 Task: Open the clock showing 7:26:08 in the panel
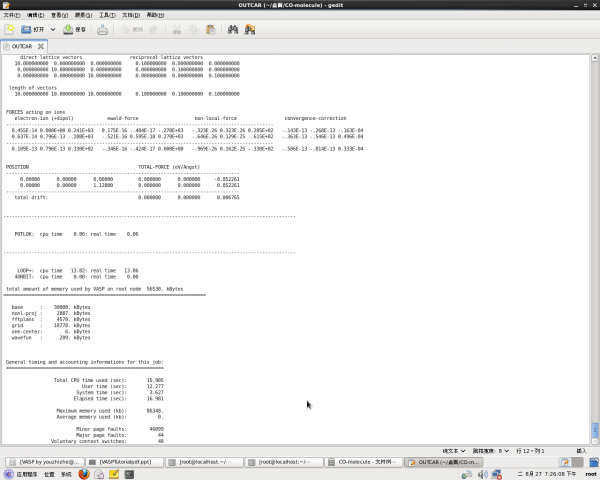pos(547,474)
